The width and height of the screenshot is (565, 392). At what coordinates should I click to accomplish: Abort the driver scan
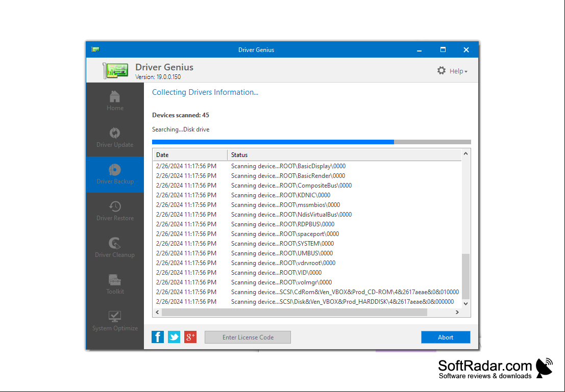[446, 337]
